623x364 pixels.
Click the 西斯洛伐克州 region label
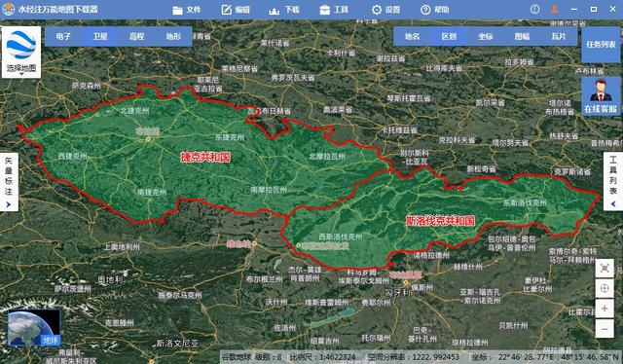click(341, 237)
